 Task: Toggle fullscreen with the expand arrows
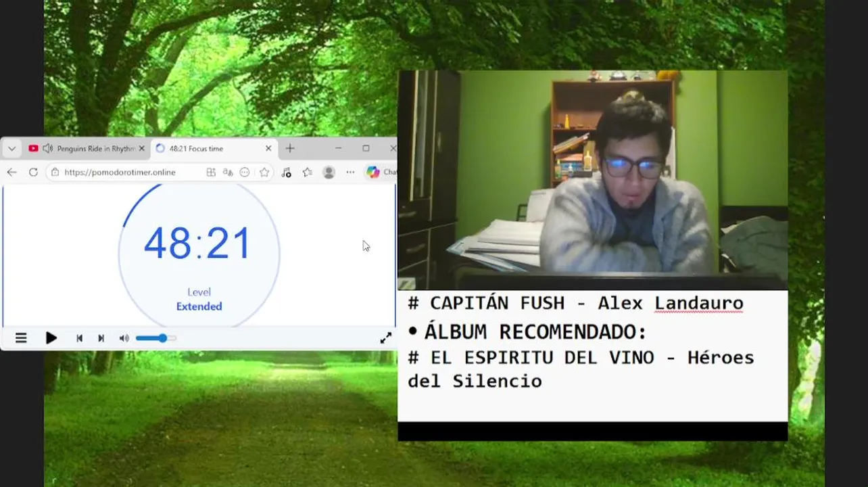point(385,338)
